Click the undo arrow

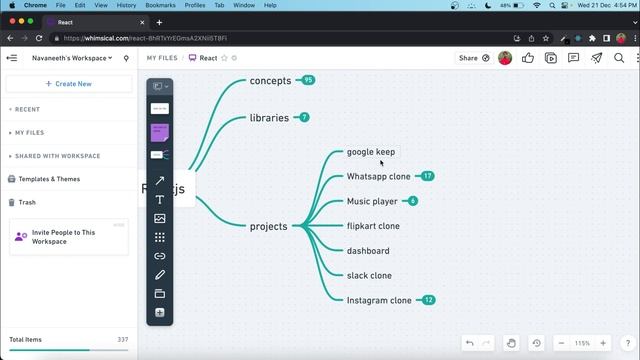470,343
